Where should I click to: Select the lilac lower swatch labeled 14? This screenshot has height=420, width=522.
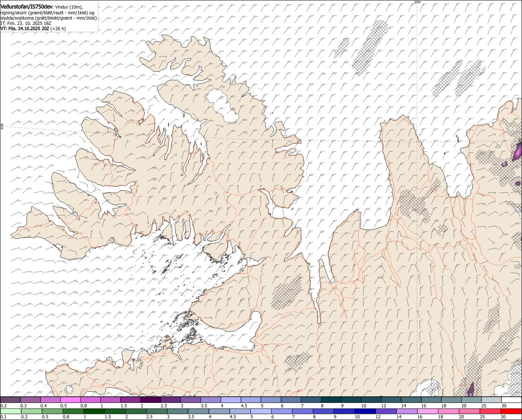(x=407, y=411)
